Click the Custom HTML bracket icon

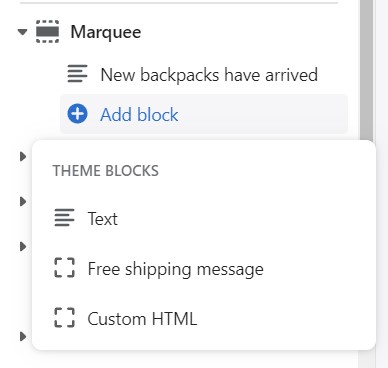click(x=64, y=318)
